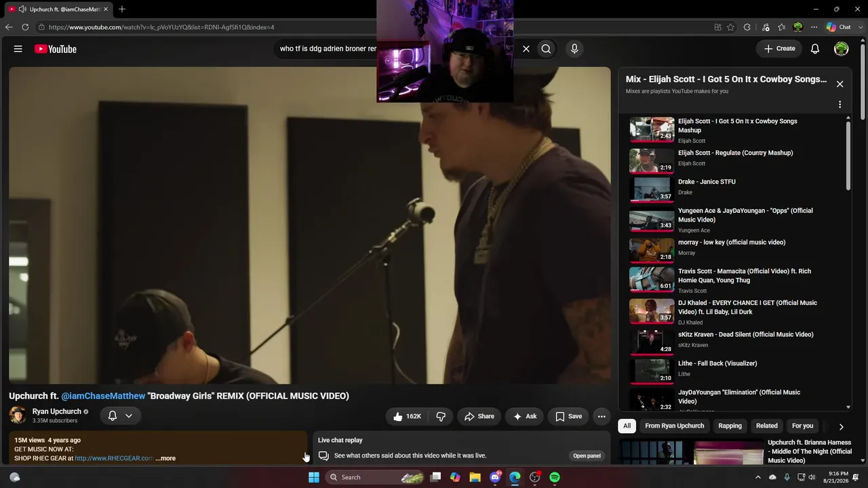Open more actions ellipsis beside Save
The width and height of the screenshot is (868, 488).
[601, 416]
